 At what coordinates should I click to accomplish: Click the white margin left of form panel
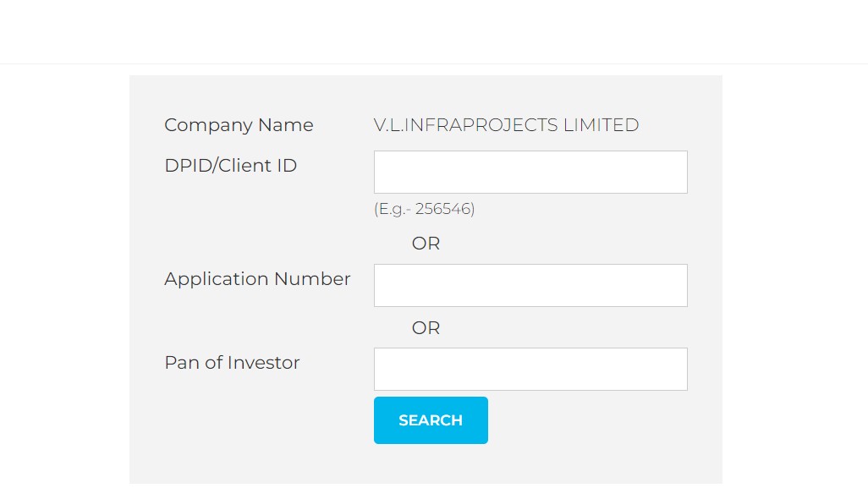pos(64,279)
